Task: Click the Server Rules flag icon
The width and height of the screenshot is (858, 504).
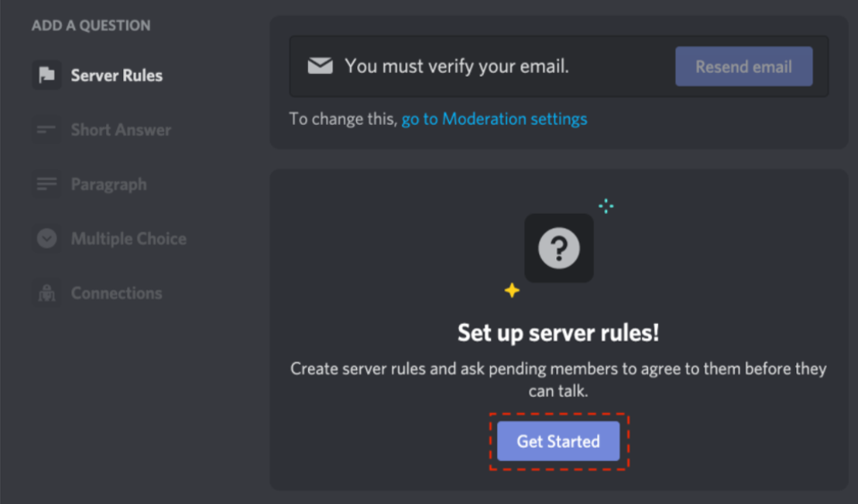Action: (x=46, y=75)
